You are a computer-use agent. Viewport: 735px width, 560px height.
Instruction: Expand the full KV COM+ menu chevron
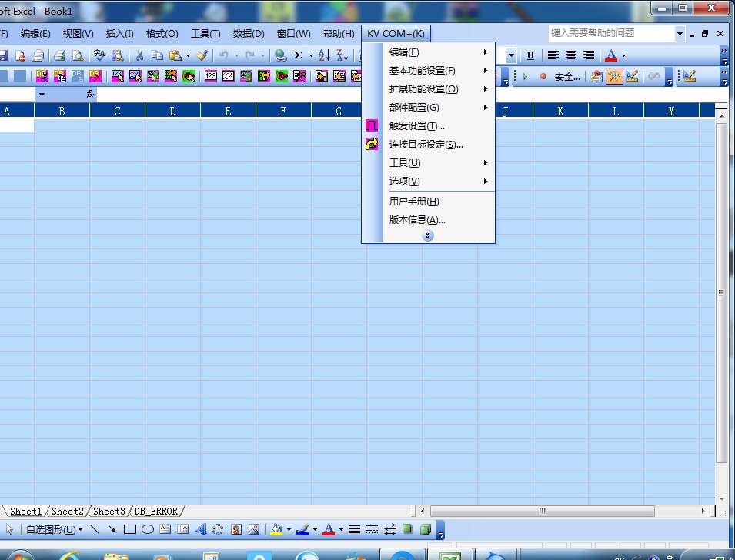pyautogui.click(x=428, y=236)
